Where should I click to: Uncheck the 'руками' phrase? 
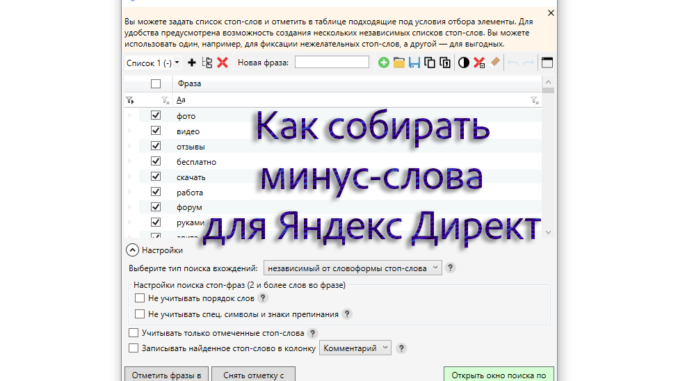click(x=156, y=222)
